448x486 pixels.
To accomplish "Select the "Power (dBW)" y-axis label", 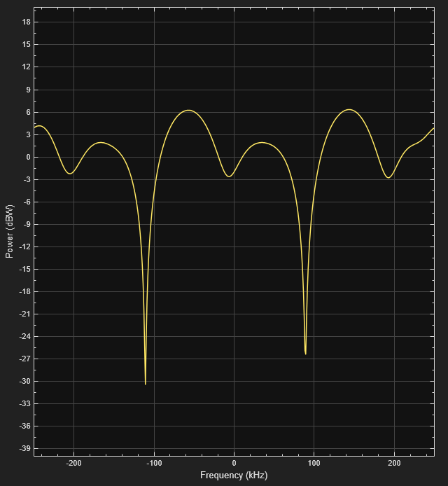I will [10, 232].
